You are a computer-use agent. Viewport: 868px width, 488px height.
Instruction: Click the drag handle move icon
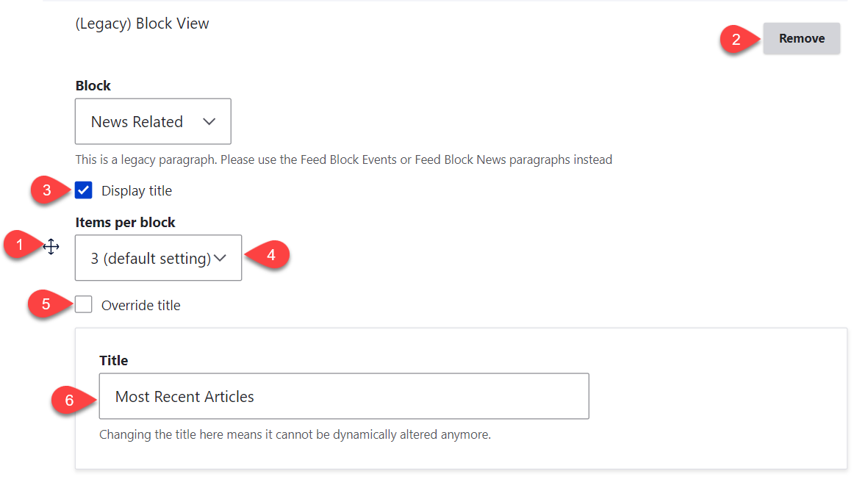(51, 247)
